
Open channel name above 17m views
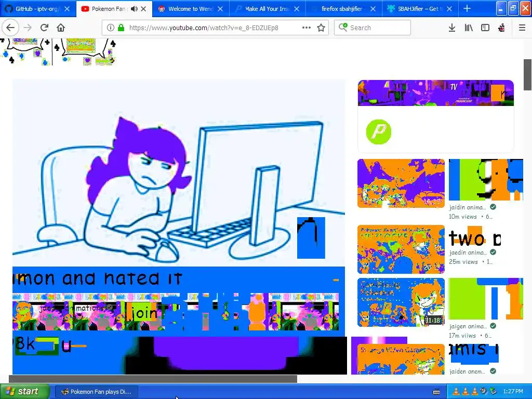468,326
